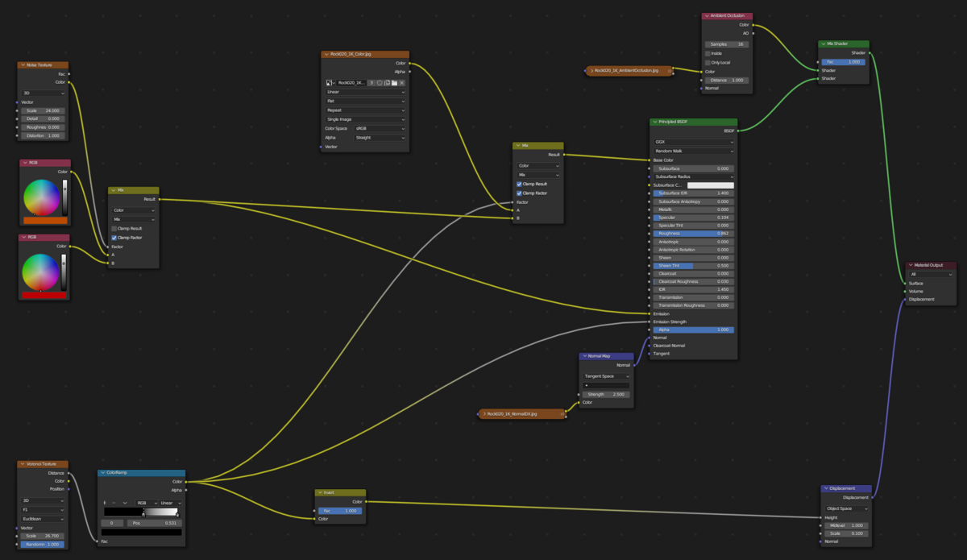This screenshot has width=967, height=560.
Task: Click the Midlevel 1.000 field in Displacement node
Action: [x=846, y=525]
